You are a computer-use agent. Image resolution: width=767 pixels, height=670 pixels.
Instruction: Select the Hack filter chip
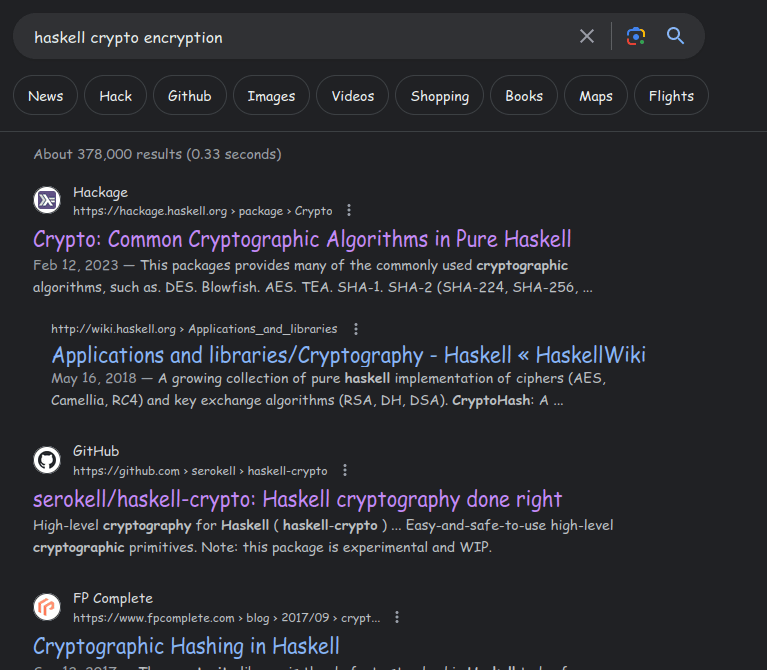[x=115, y=95]
